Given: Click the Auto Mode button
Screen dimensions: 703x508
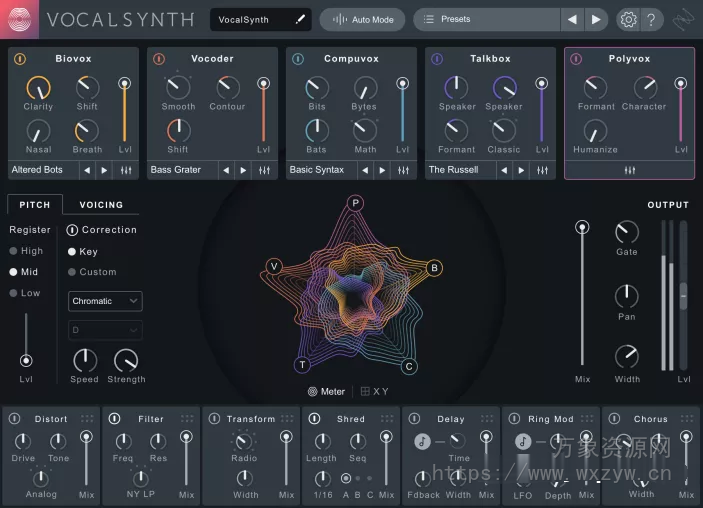Looking at the screenshot, I should click(x=363, y=19).
